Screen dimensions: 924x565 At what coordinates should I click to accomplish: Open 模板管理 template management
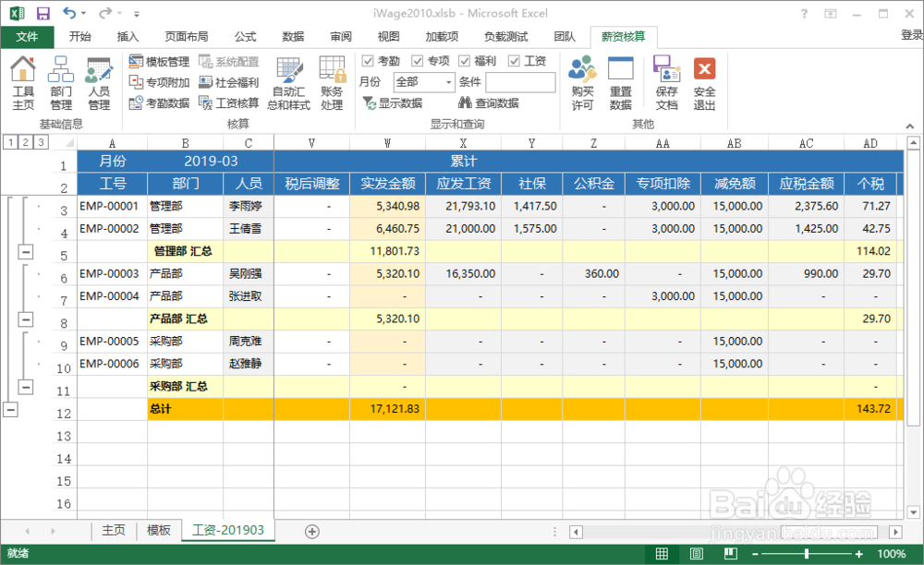point(159,61)
